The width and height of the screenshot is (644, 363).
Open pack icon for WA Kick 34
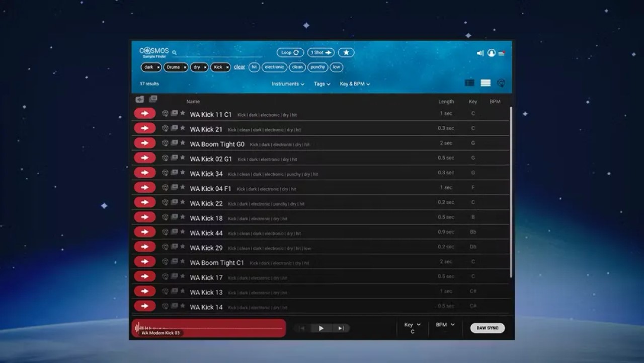pos(174,173)
